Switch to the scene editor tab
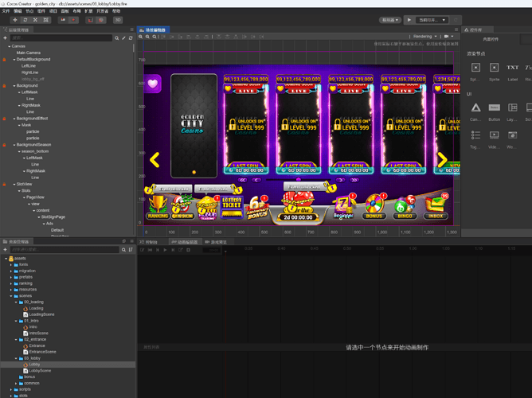Screen dimensions: 532x398 click(154, 29)
